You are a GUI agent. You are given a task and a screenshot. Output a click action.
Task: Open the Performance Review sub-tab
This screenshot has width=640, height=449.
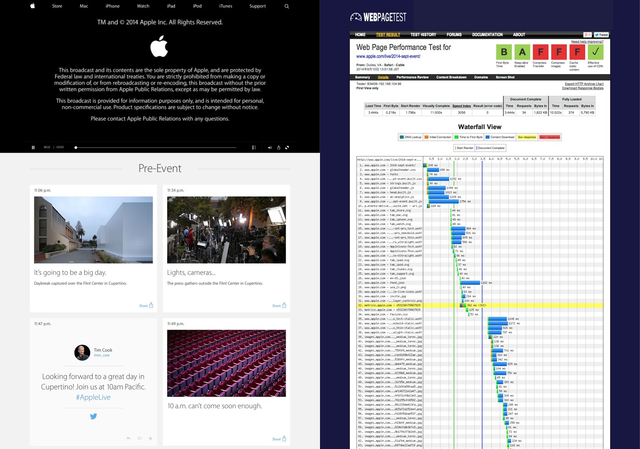pos(412,77)
